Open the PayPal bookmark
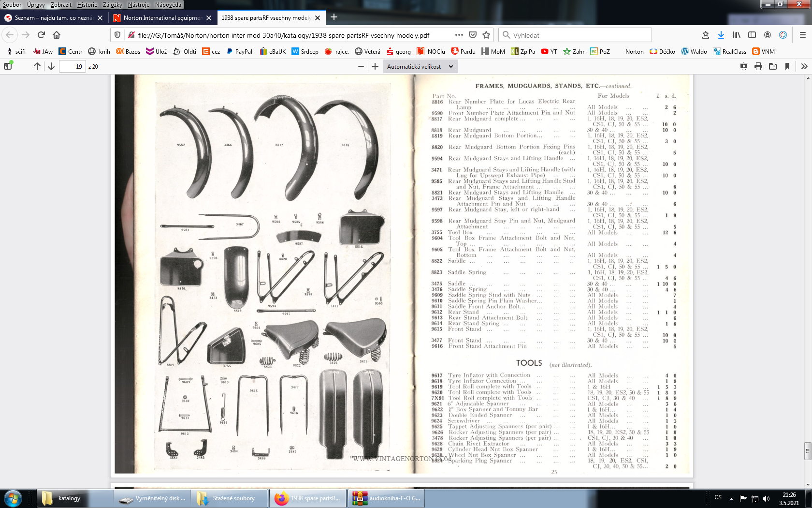 tap(239, 51)
